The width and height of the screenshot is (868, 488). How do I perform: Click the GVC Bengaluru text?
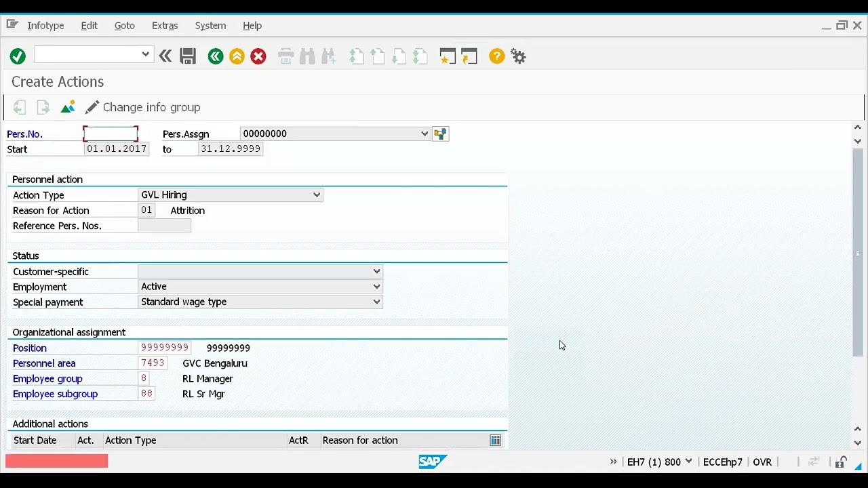coord(215,363)
